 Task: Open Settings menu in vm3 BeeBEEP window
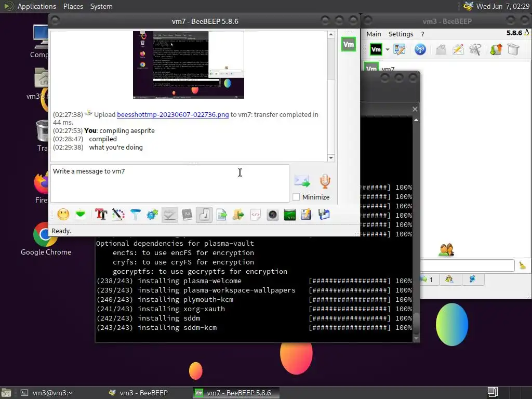(401, 34)
